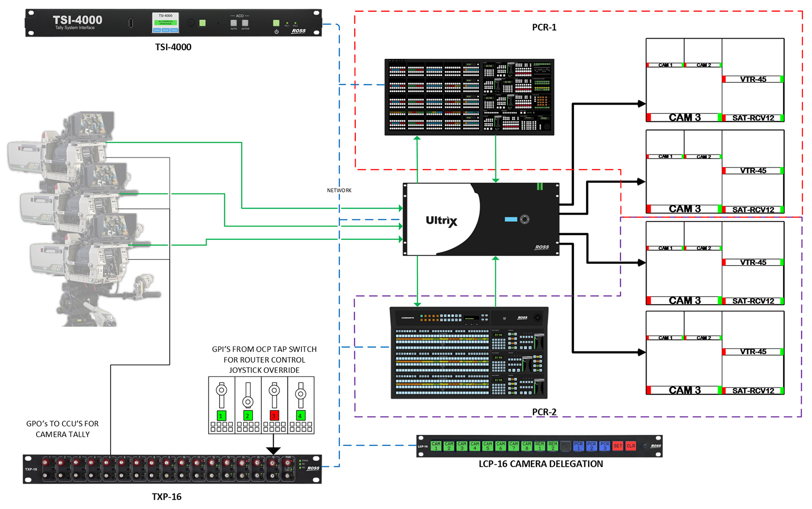Choose REM 1 on the LCP-16 panel
This screenshot has height=509, width=812.
click(x=539, y=446)
